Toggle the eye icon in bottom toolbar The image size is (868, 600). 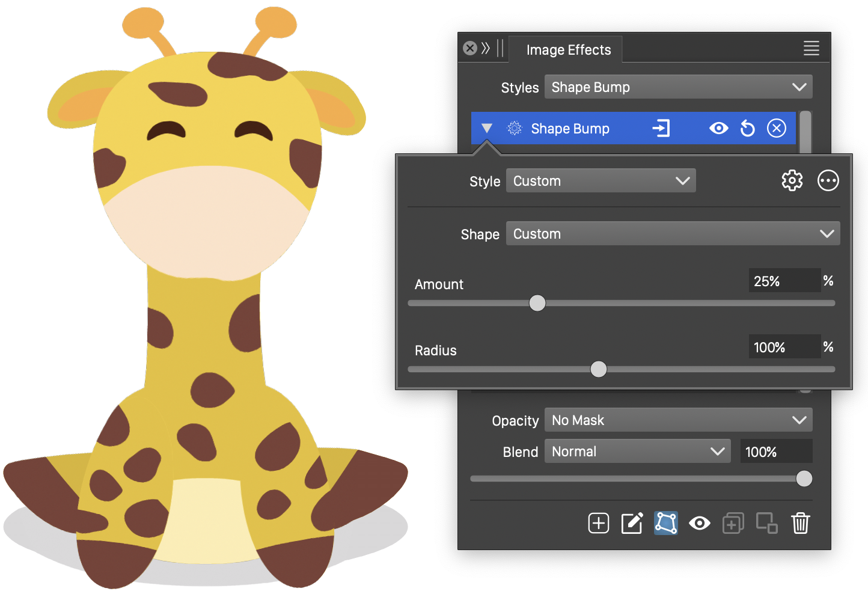tap(699, 524)
